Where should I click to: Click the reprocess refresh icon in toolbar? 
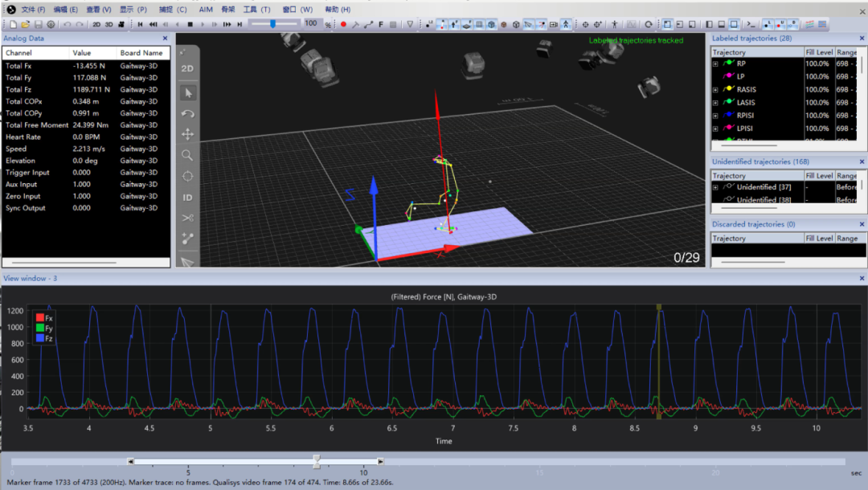click(649, 24)
